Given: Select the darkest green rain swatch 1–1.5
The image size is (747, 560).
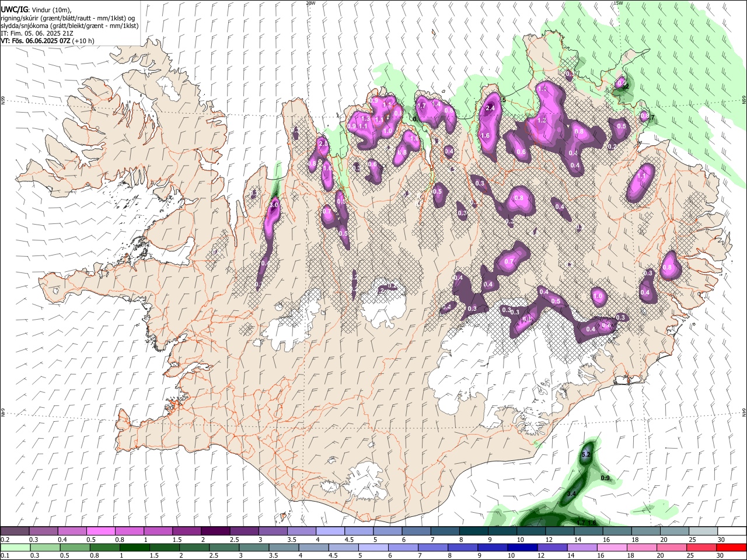Looking at the screenshot, I should (135, 547).
